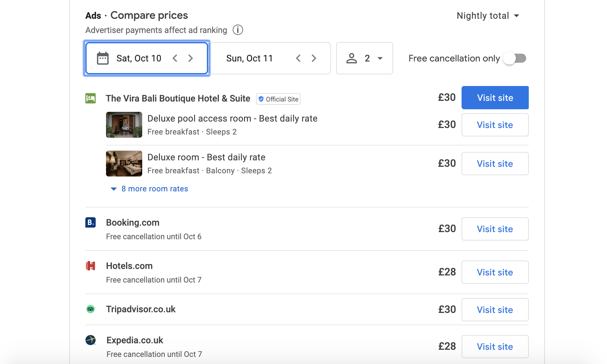The height and width of the screenshot is (364, 607).
Task: Click the Booking.com logo icon
Action: tap(91, 222)
